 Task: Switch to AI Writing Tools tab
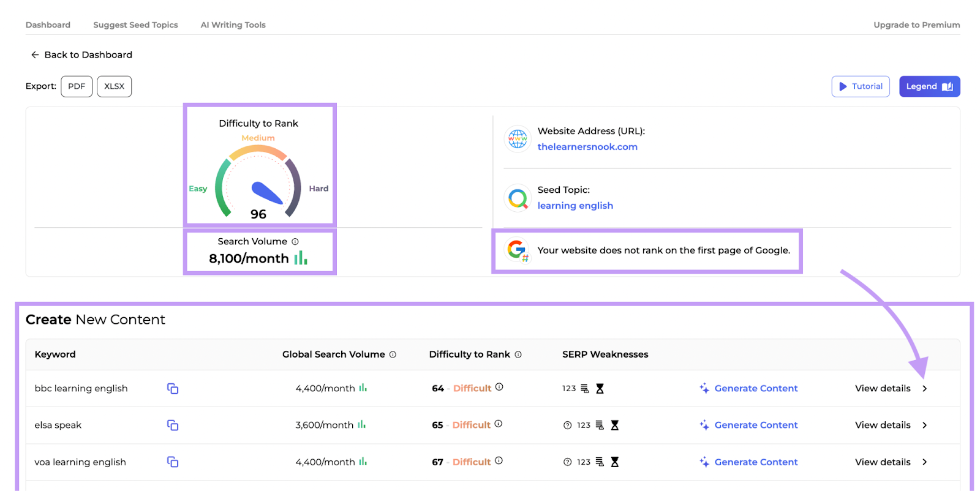[233, 25]
